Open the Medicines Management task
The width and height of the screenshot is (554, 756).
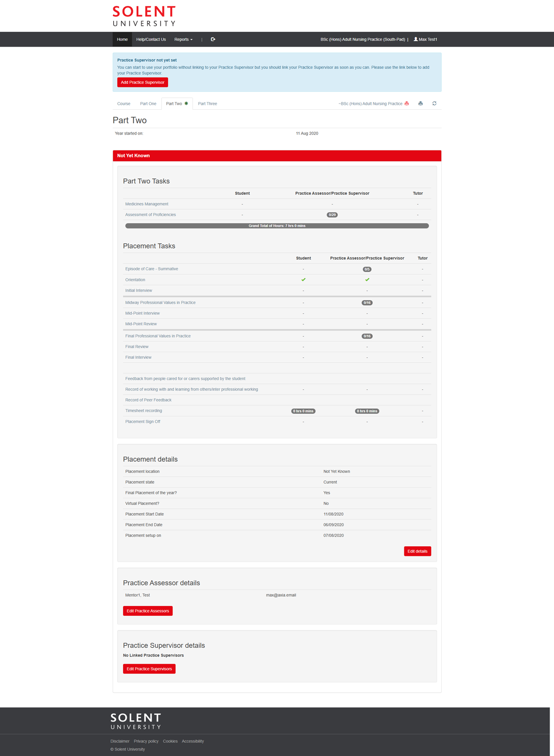(x=147, y=204)
